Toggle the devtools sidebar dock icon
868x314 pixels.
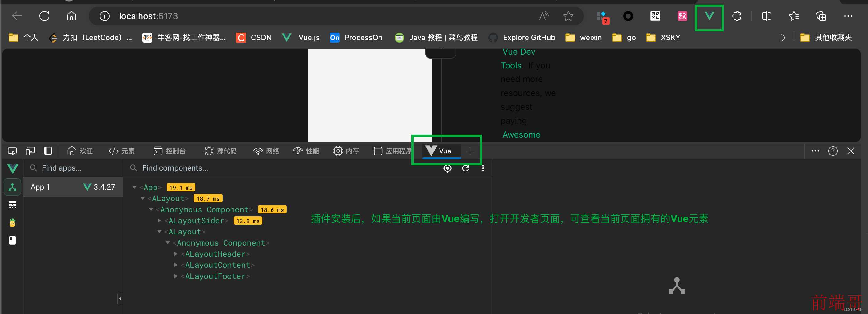[x=48, y=151]
